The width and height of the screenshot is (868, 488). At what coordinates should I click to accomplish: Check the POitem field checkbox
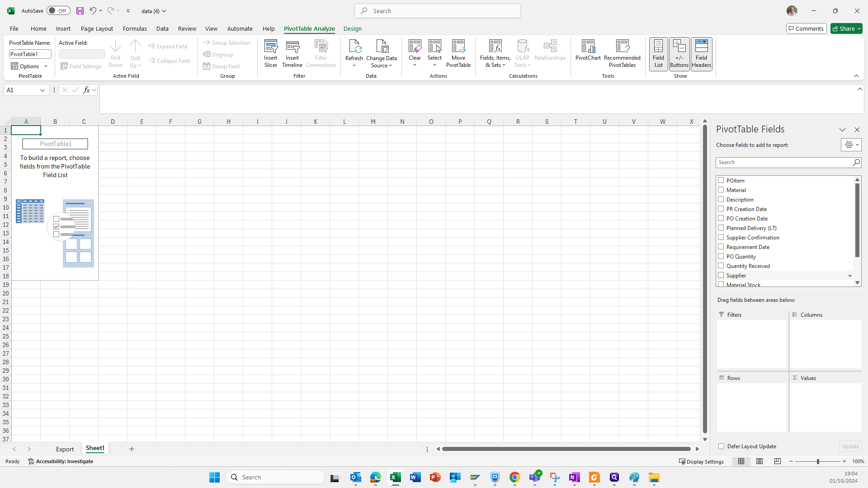[721, 180]
